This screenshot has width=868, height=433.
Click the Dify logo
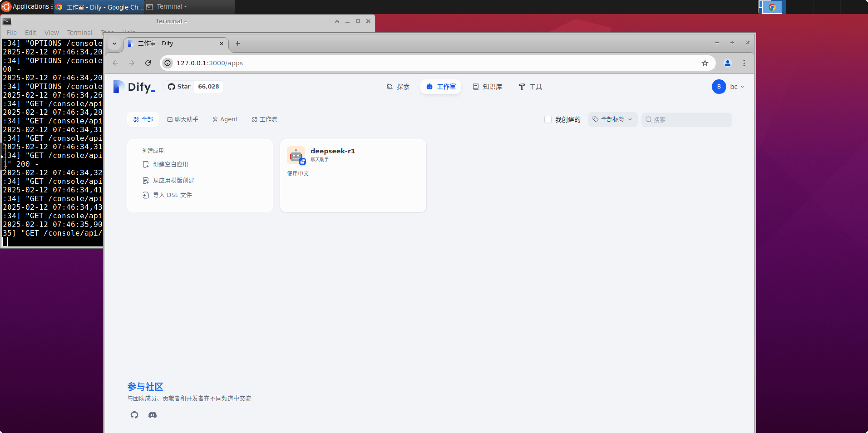(134, 87)
